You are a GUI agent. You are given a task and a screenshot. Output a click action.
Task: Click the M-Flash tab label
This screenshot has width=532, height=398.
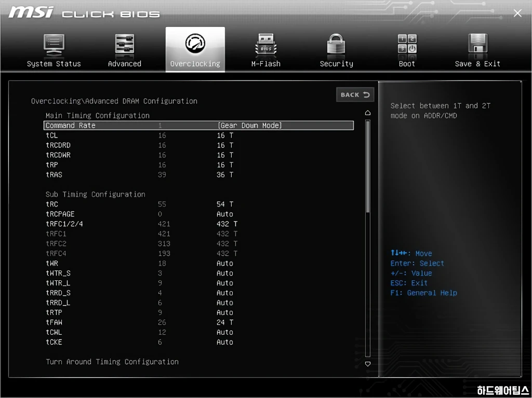click(265, 64)
